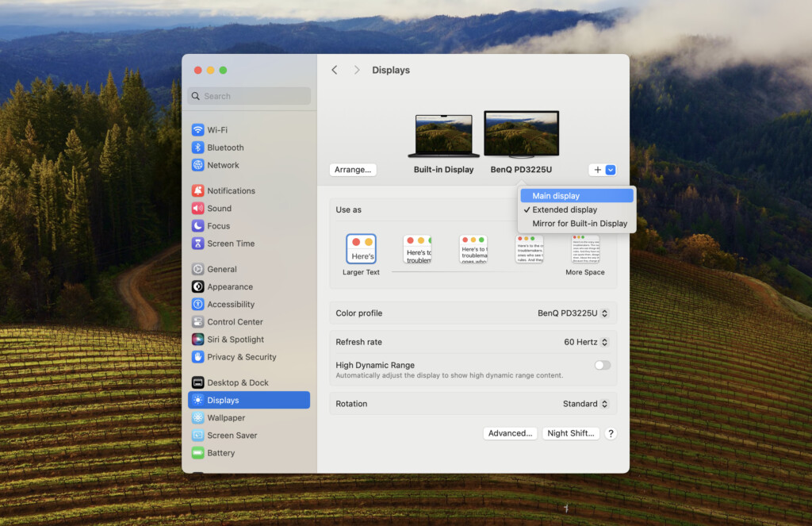The width and height of the screenshot is (812, 526).
Task: Open the add display dropdown arrow
Action: pos(611,170)
